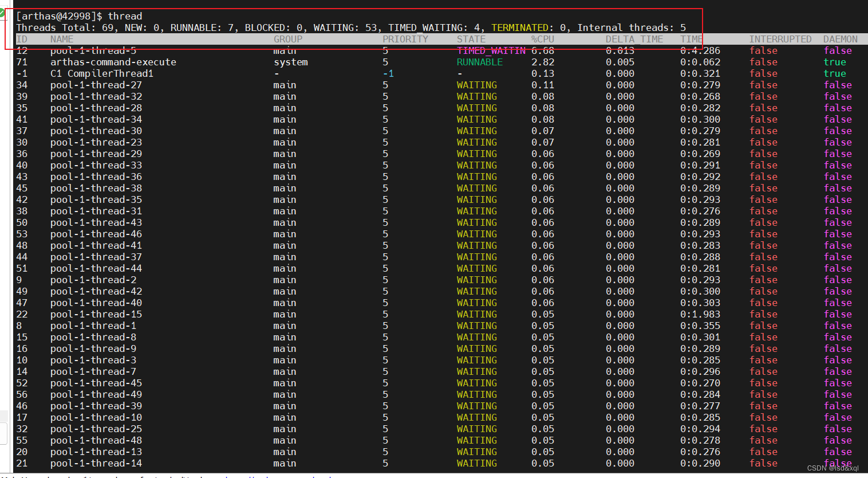
Task: Click time value 0:0.288
Action: pyautogui.click(x=700, y=257)
